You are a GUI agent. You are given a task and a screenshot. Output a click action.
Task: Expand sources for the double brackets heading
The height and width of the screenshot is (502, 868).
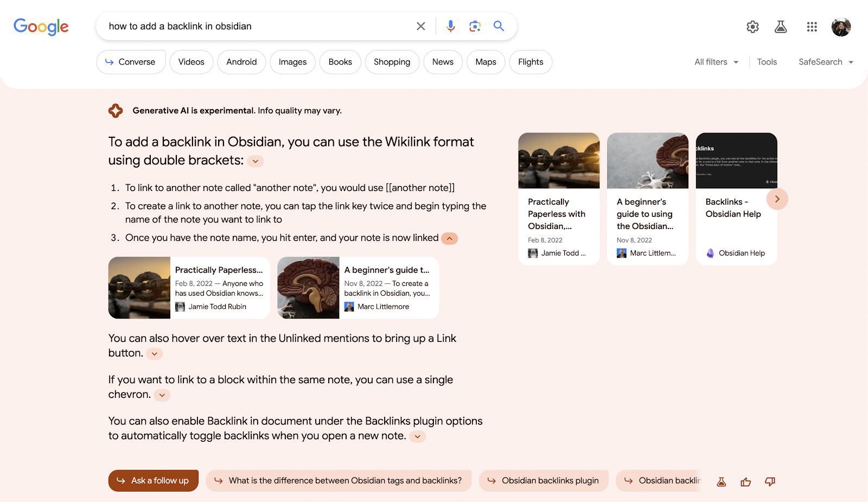pos(256,161)
